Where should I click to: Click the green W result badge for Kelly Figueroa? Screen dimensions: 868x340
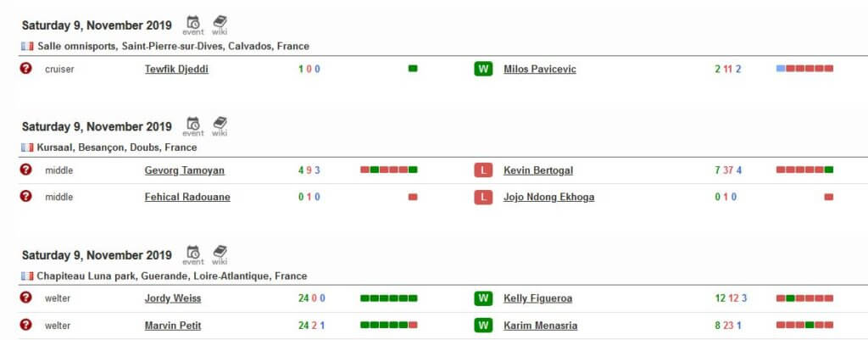[x=483, y=298]
